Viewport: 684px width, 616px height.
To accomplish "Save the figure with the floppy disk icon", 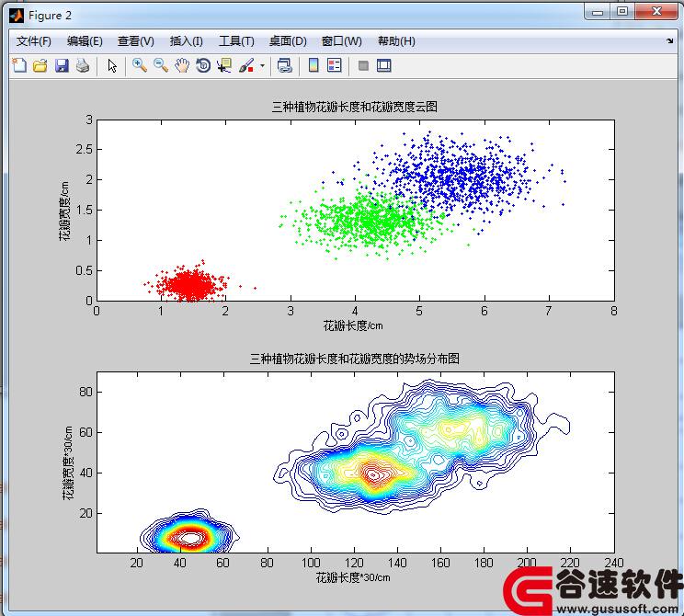I will (62, 66).
